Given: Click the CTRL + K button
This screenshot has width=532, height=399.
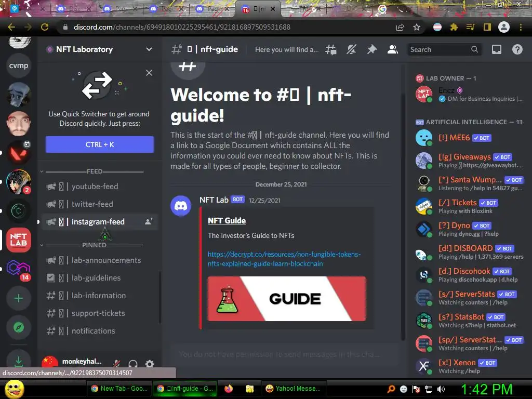Looking at the screenshot, I should click(x=100, y=144).
